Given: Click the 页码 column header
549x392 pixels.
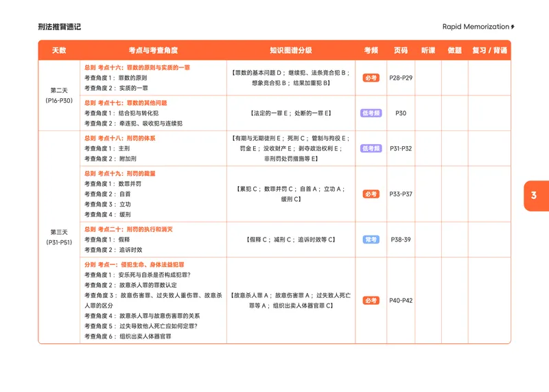Looking at the screenshot, I should (401, 50).
